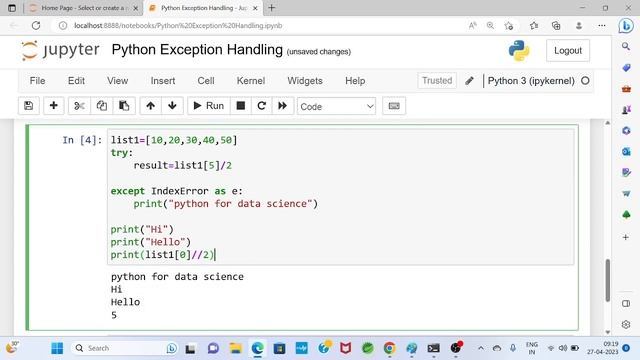Open the browser profile icon
640x360 pixels.
coord(579,26)
